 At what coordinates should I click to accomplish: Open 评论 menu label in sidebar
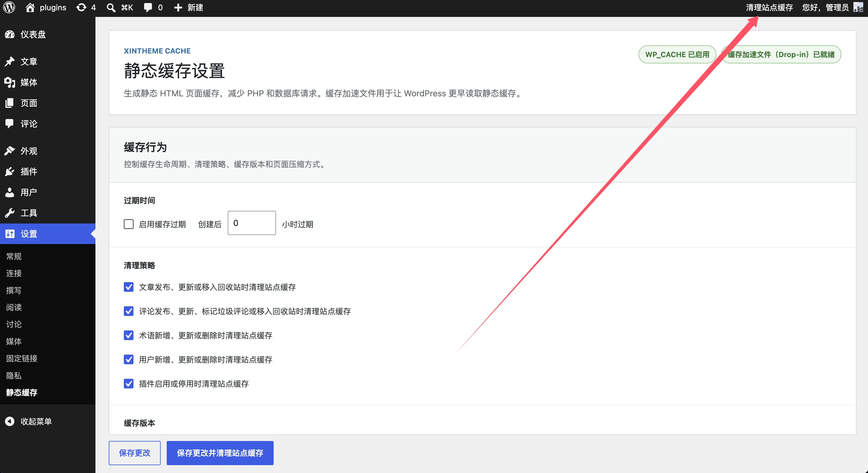pyautogui.click(x=29, y=124)
